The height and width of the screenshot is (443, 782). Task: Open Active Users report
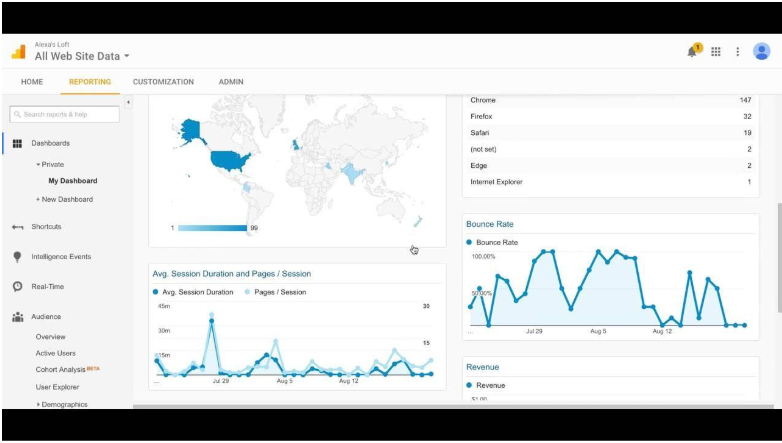coord(55,353)
